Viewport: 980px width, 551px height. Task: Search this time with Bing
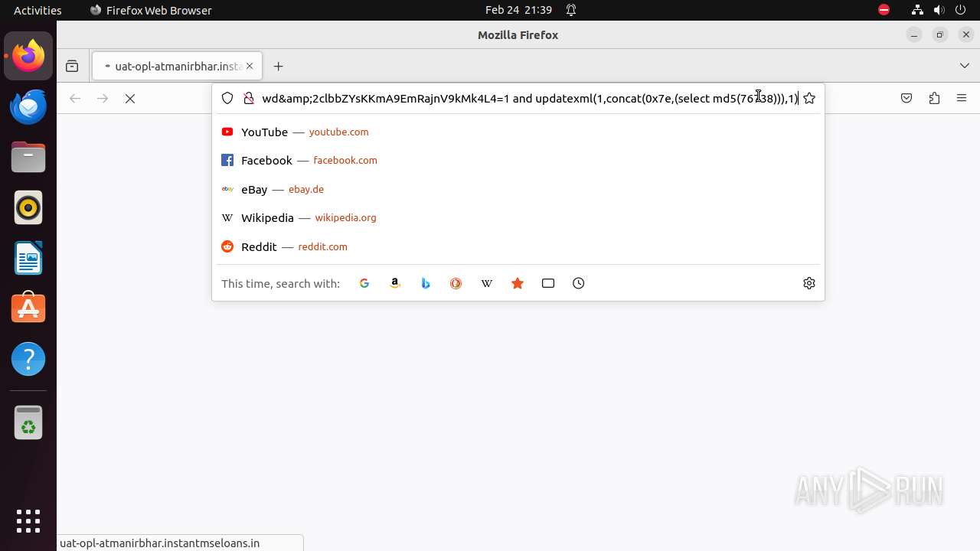[426, 283]
